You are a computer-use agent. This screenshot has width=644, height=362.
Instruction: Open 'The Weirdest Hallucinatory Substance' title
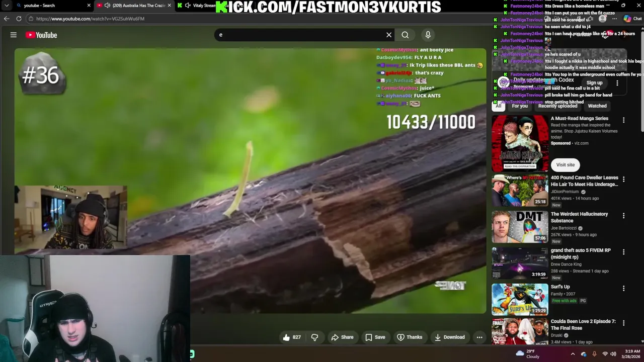click(579, 217)
